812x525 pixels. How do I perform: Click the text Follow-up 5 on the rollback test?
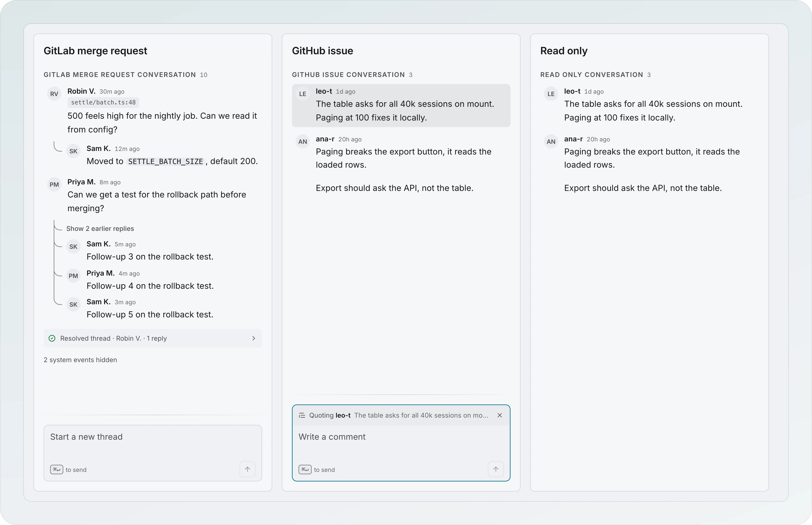tap(150, 315)
